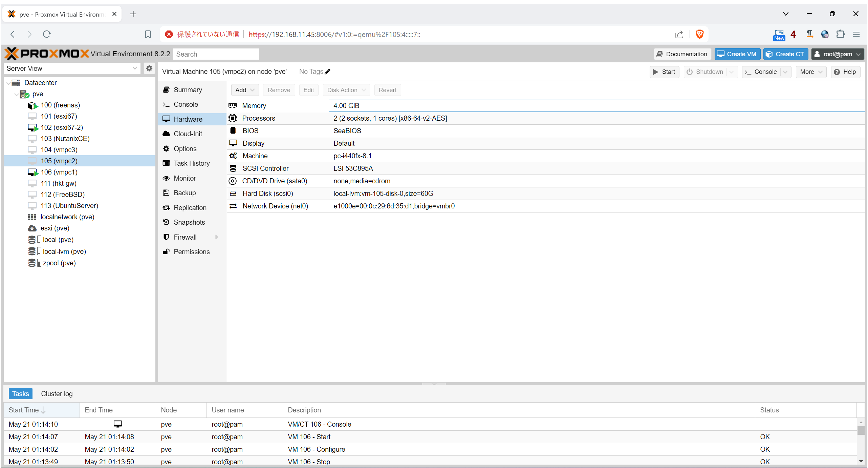Screen dimensions: 868x468
Task: Open a new browser tab
Action: coord(133,14)
